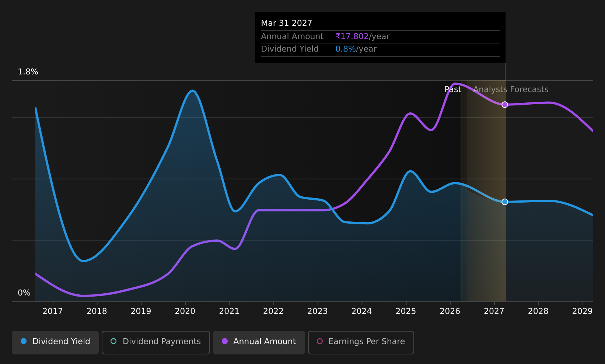
Task: Click the 2025 x-axis label
Action: [x=406, y=311]
